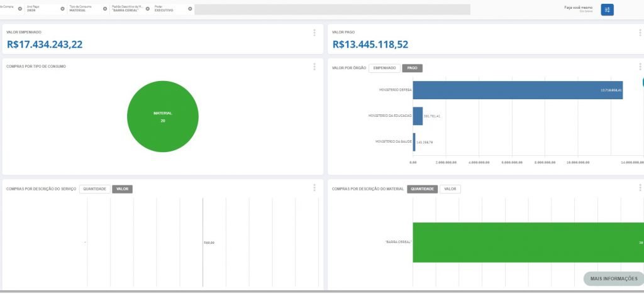Select the Ministério da Educação bar
644x294 pixels.
418,116
